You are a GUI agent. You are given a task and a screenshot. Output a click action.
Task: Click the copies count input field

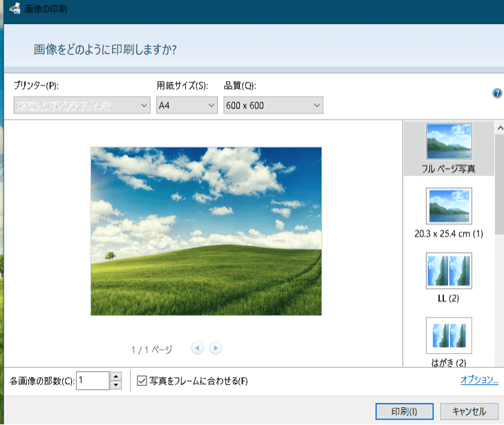click(x=93, y=381)
